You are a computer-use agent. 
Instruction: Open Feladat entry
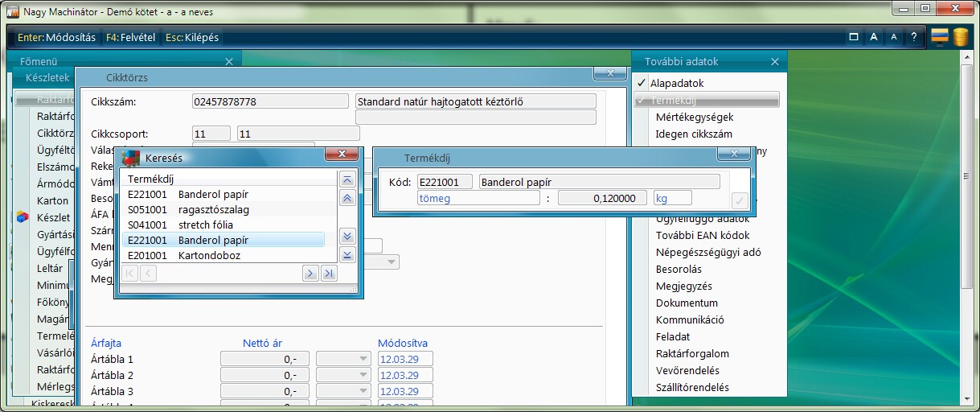click(673, 336)
